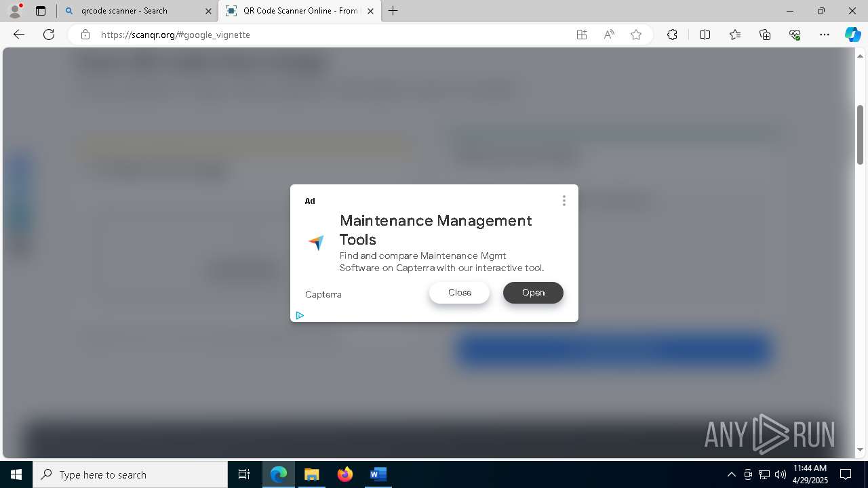The image size is (868, 488).
Task: Open the Windows Start menu
Action: pos(16,474)
